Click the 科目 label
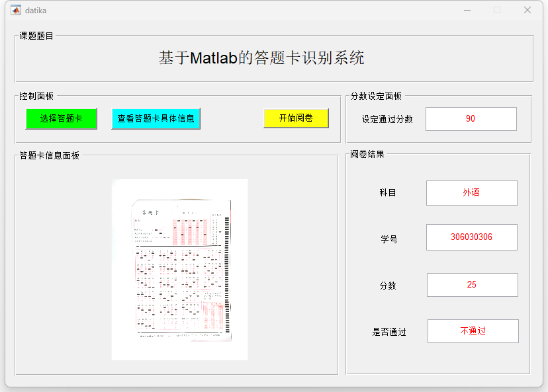Viewport: 548px width, 392px height. coord(388,192)
